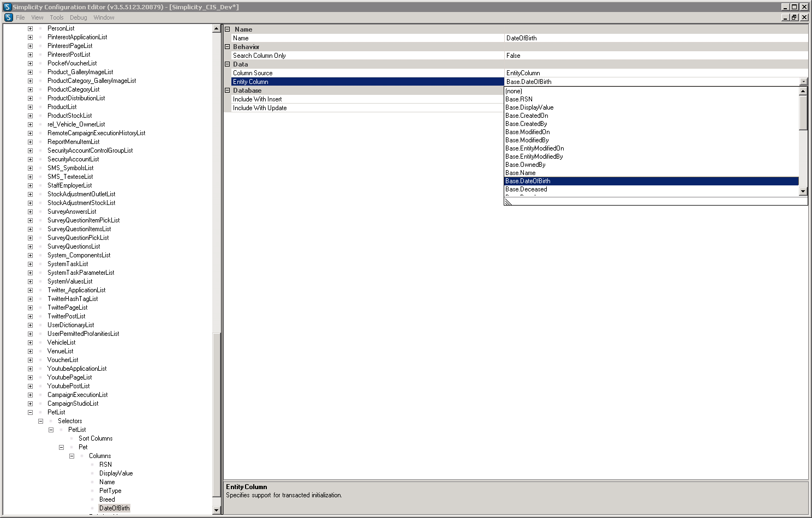Select the SystemValuesList tree item

pyautogui.click(x=70, y=281)
